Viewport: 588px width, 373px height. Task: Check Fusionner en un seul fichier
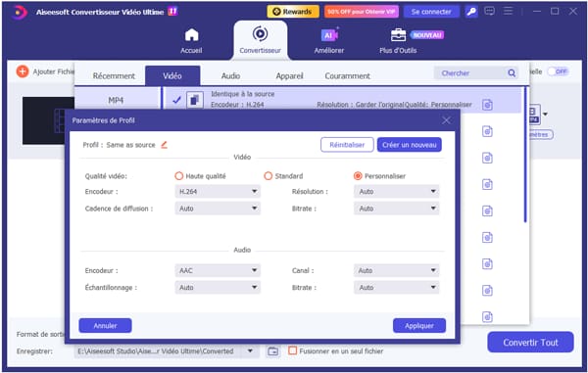coord(292,350)
